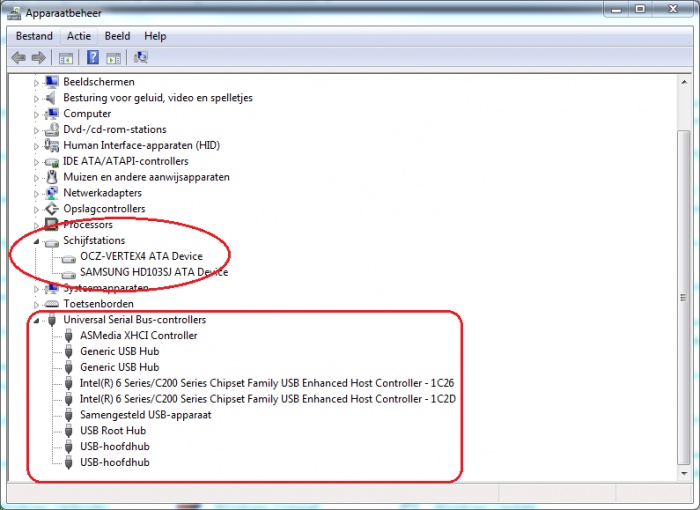Click the vertical scrollbar thumb
The image size is (700, 510).
click(x=683, y=297)
